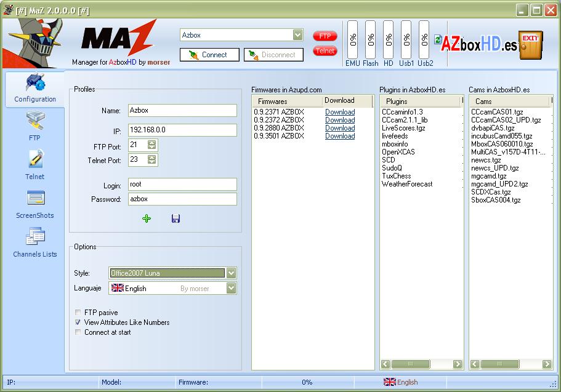Open the Channels Lists section
This screenshot has width=561, height=392.
pos(34,242)
